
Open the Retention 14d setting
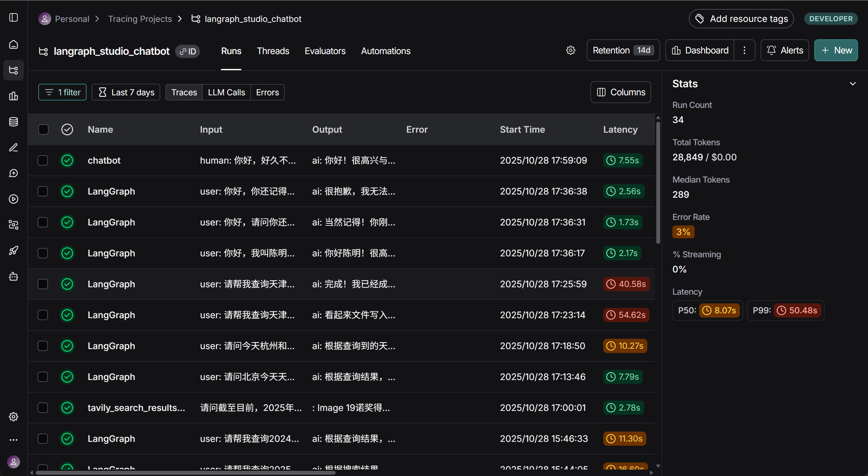623,50
